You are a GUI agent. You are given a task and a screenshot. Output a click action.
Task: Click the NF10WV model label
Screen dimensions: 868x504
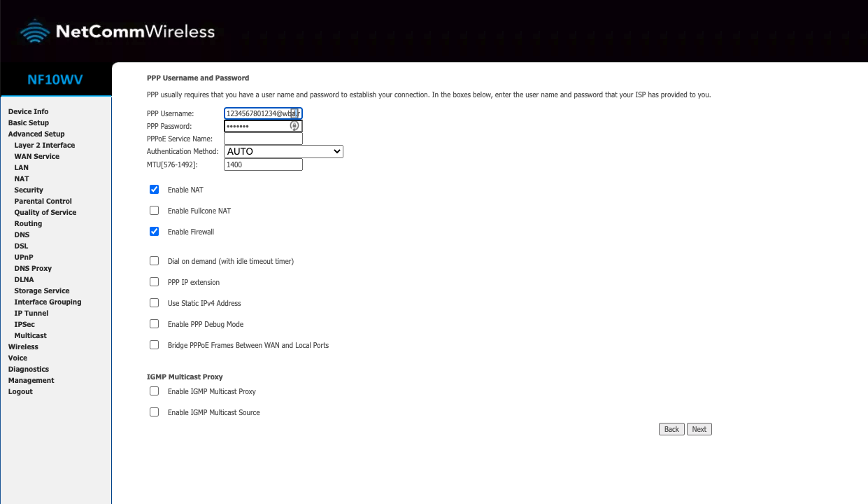pyautogui.click(x=55, y=79)
